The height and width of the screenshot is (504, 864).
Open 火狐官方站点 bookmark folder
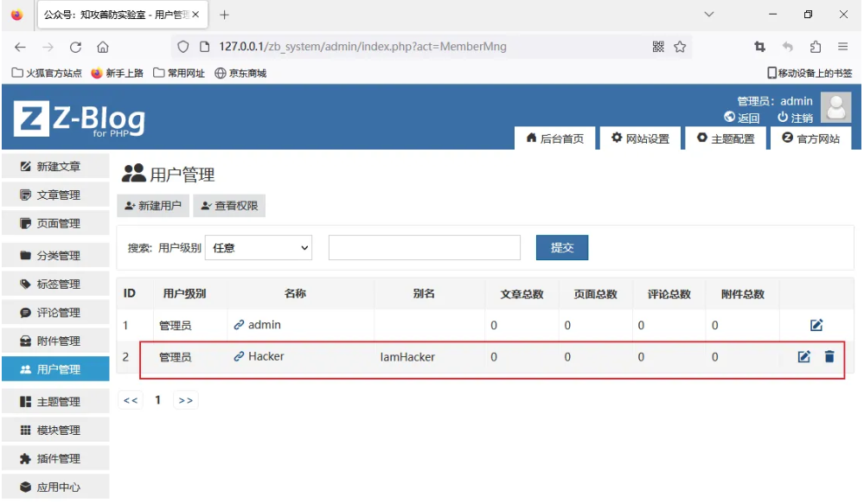click(x=47, y=73)
